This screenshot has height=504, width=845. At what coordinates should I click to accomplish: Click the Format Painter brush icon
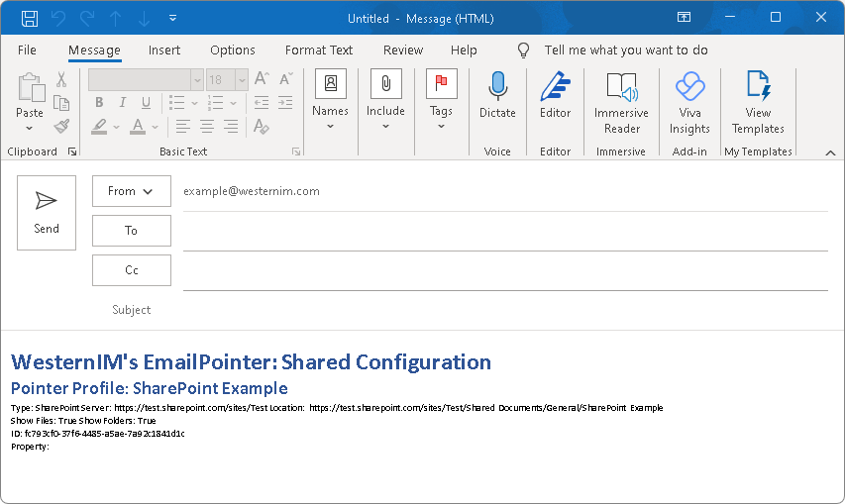(x=61, y=127)
